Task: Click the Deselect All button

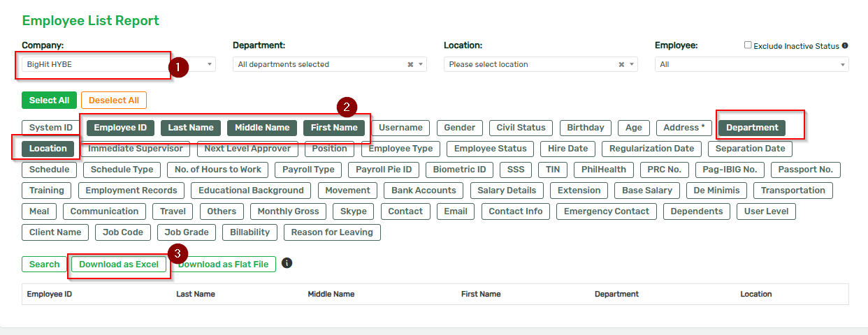Action: pyautogui.click(x=114, y=100)
